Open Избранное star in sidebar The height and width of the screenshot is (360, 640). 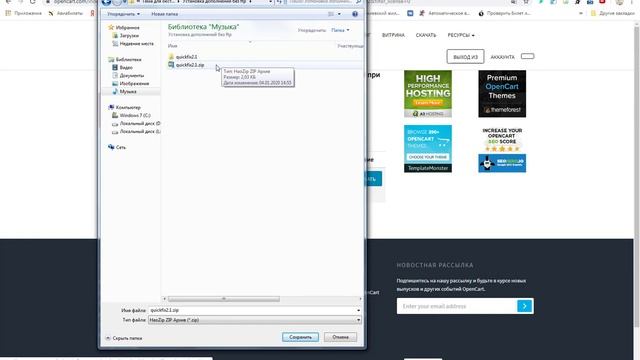pyautogui.click(x=111, y=27)
